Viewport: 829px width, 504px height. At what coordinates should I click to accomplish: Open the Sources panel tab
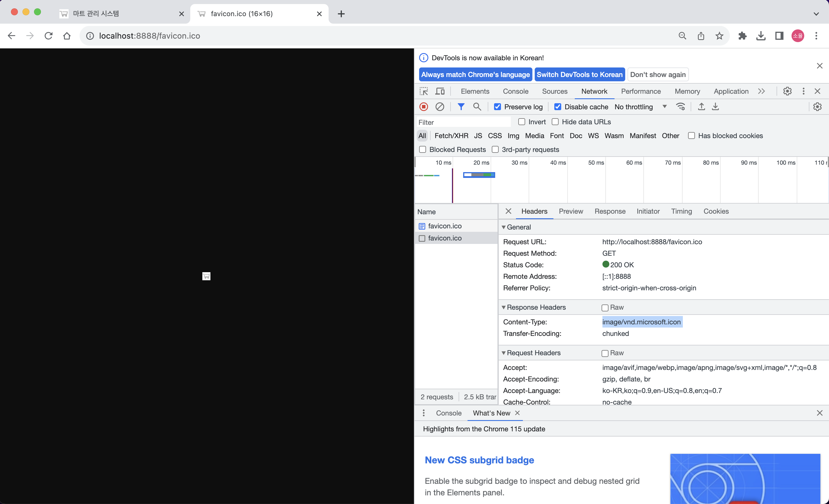pos(555,91)
